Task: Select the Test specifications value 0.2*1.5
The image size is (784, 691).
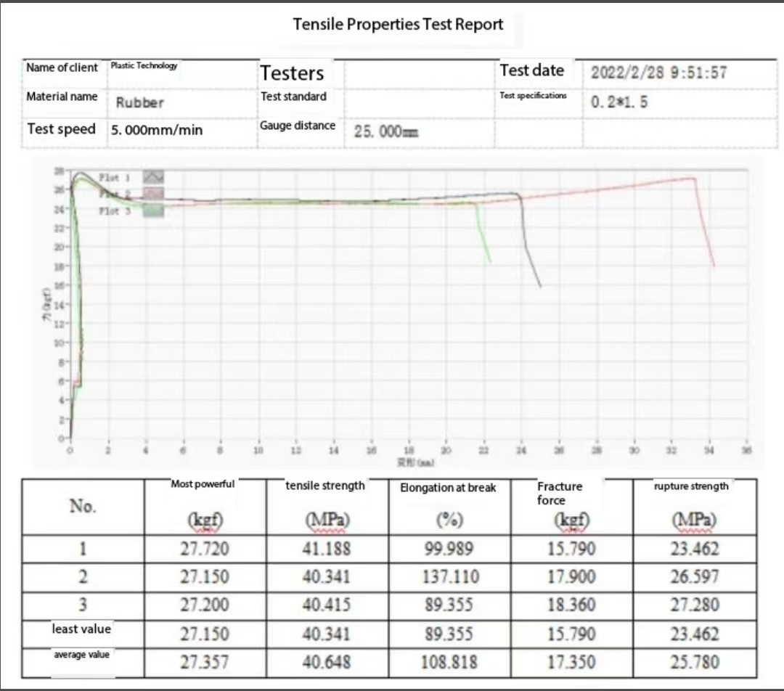Action: click(x=619, y=102)
